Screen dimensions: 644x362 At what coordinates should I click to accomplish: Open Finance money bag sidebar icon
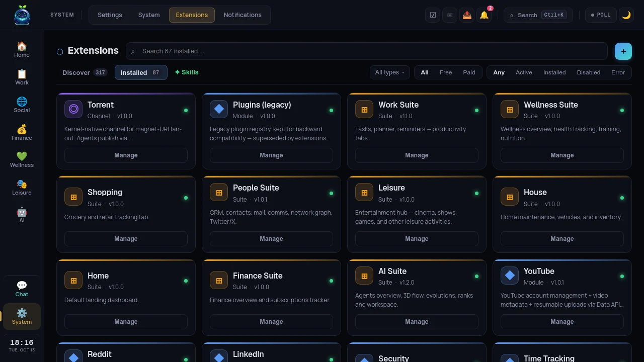point(22,132)
